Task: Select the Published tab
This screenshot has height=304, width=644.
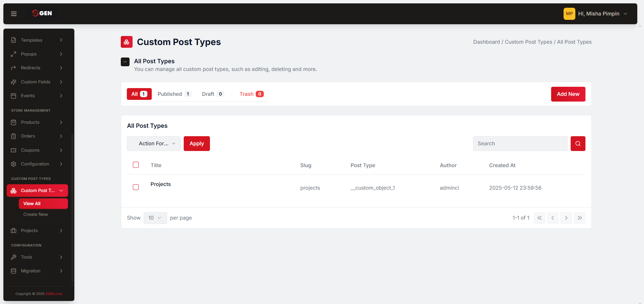Action: click(174, 94)
